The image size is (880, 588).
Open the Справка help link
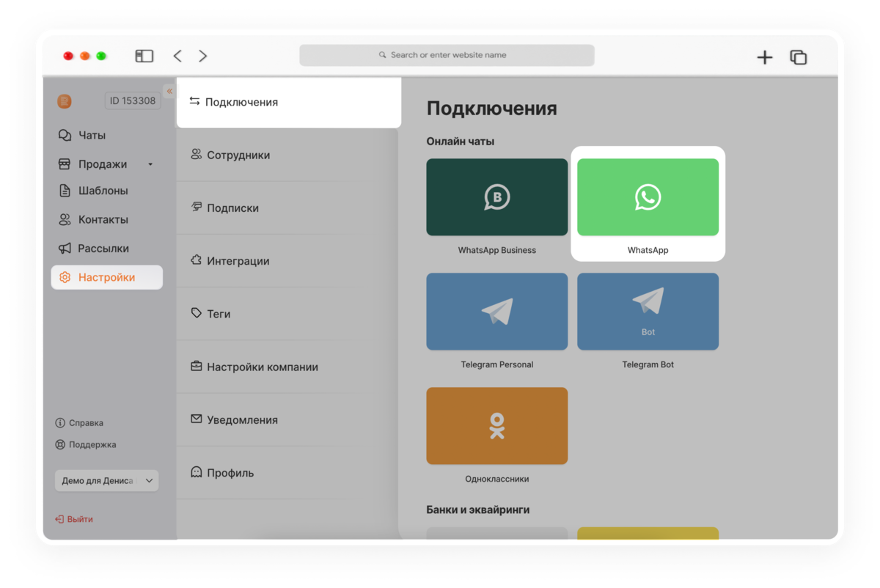click(79, 423)
